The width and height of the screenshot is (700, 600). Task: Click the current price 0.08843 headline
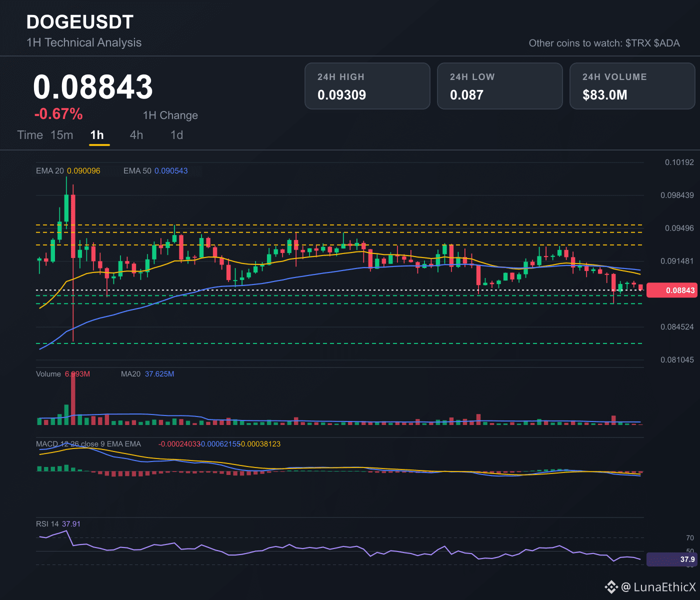pos(93,87)
